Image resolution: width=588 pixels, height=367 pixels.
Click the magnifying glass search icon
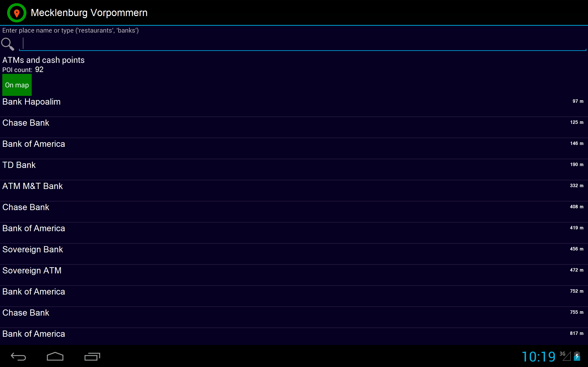(8, 44)
